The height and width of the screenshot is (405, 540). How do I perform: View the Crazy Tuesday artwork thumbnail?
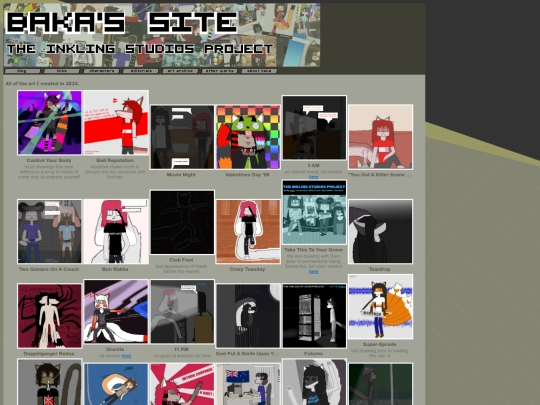[248, 231]
